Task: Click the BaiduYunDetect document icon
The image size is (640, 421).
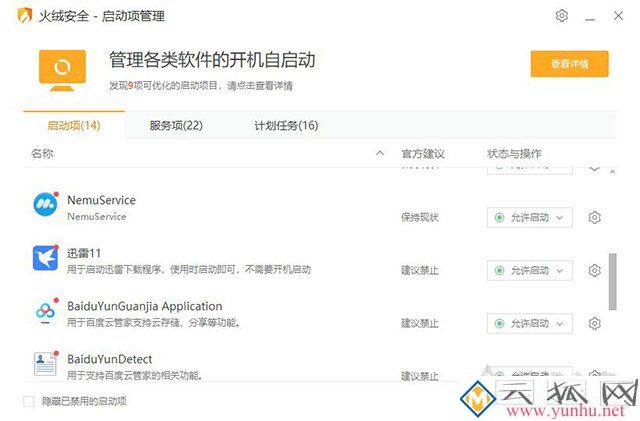Action: tap(45, 363)
